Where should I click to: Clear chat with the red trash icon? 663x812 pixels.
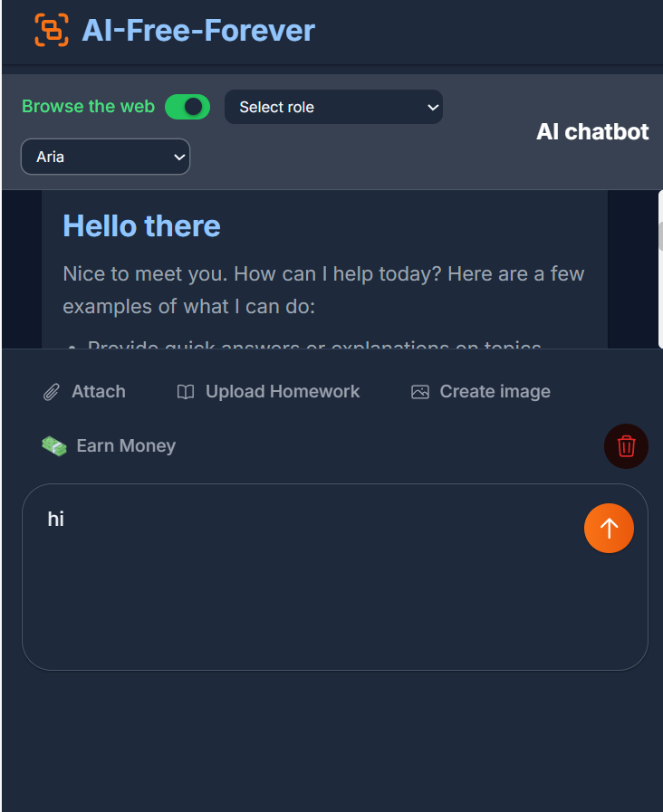[626, 446]
